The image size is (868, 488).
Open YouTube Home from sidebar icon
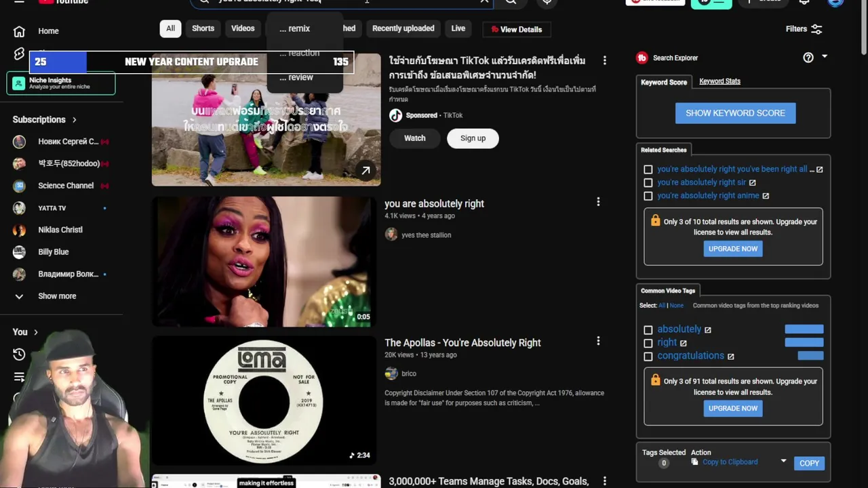(x=19, y=31)
